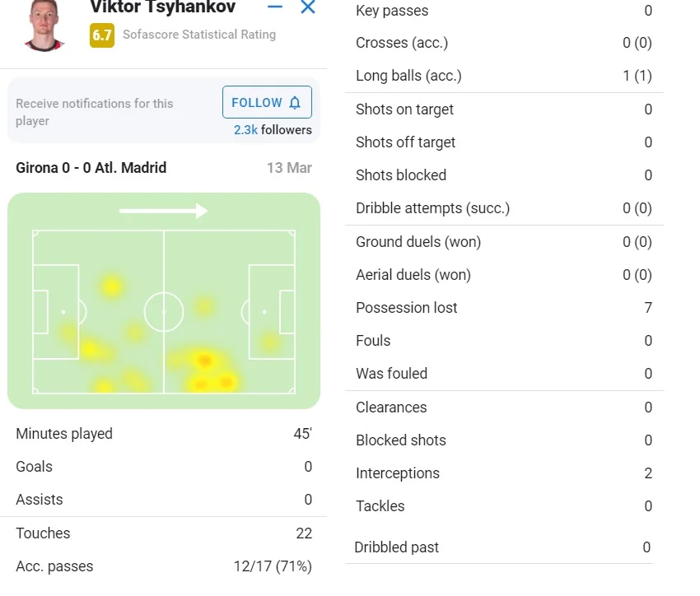Viewport: 700px width, 596px height.
Task: Click the Viktor Tsyhankov player name
Action: [x=162, y=7]
